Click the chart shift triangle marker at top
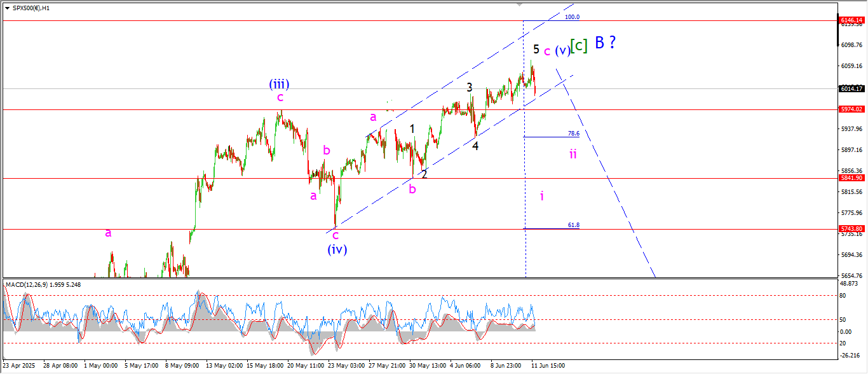Screen dimensions: 868x374 520,4
